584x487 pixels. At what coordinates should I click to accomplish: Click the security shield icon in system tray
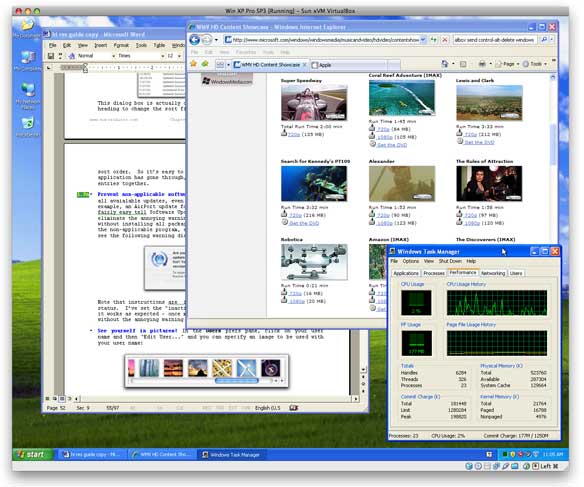coord(513,454)
